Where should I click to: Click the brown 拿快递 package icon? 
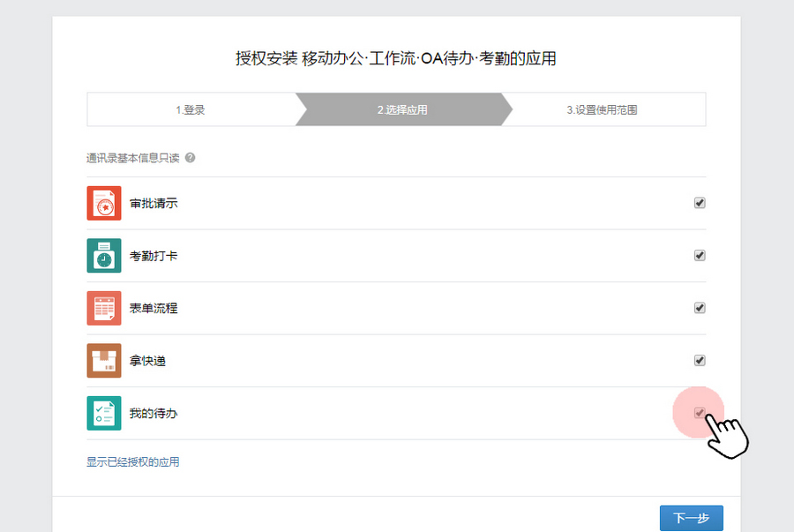point(104,360)
